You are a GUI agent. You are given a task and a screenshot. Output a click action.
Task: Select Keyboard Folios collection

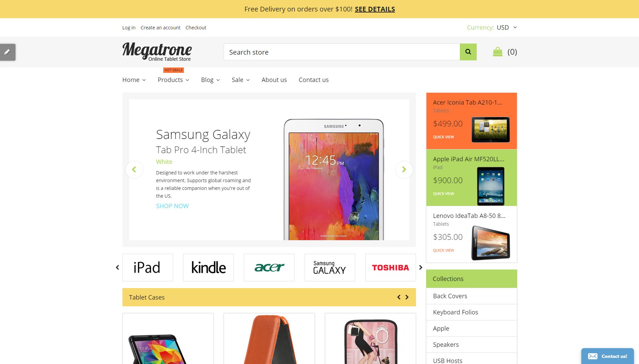(x=471, y=312)
